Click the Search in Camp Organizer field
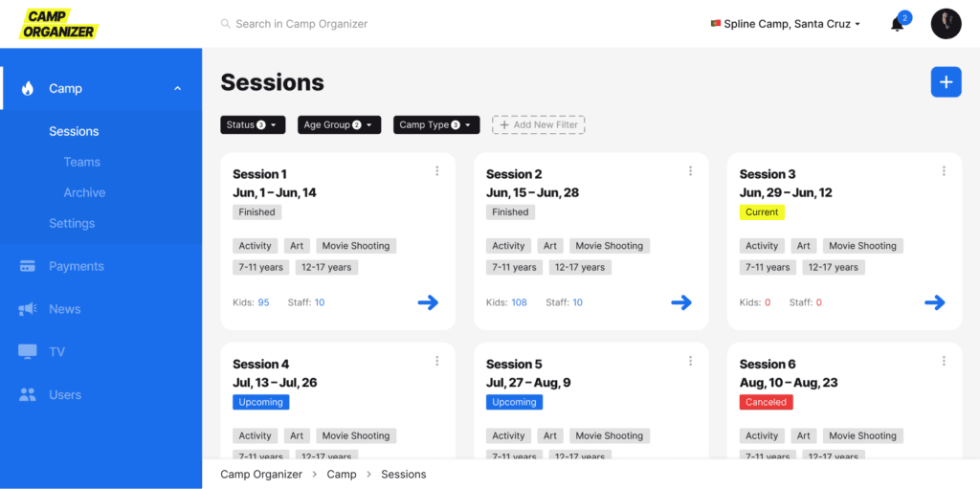 [301, 24]
